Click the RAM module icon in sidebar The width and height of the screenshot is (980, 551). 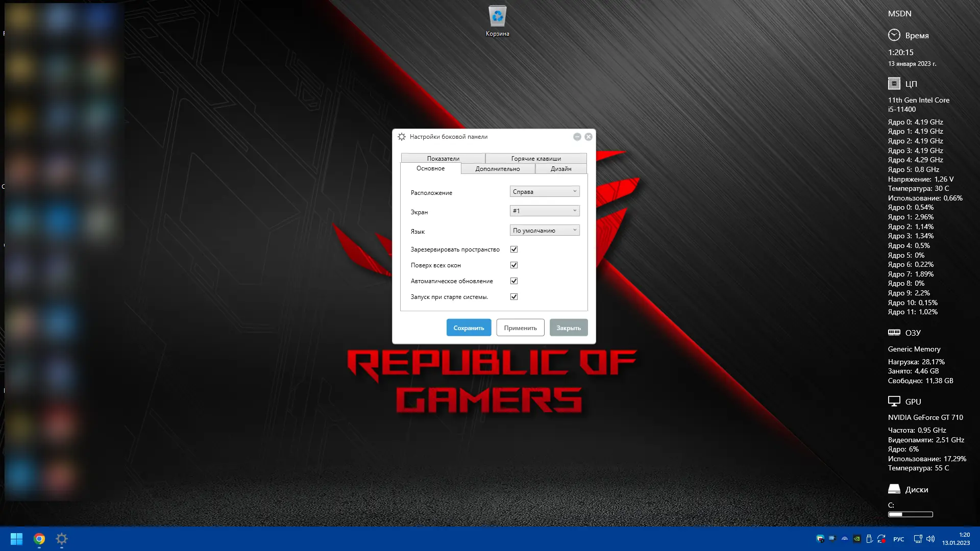coord(894,333)
